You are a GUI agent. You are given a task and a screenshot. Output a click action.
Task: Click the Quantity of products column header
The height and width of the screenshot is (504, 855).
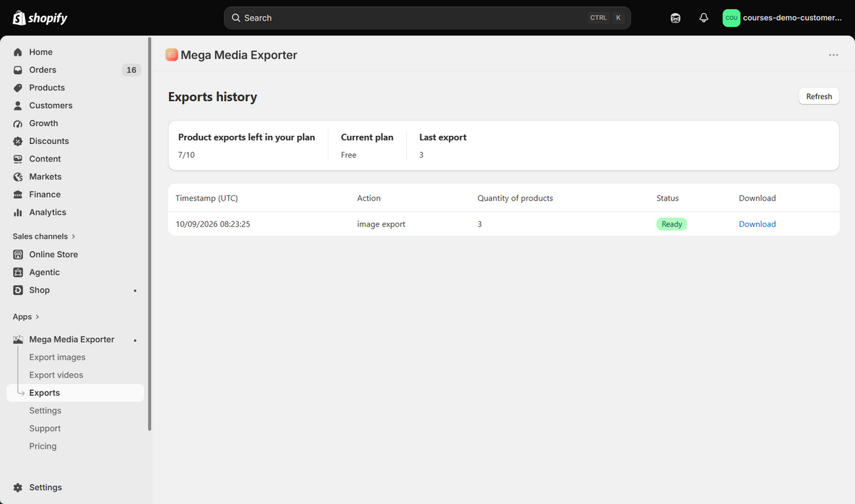[x=515, y=198]
